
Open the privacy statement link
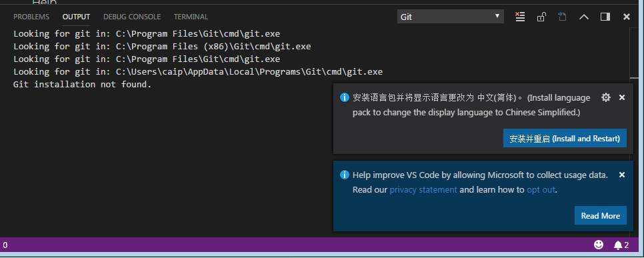[x=423, y=190]
